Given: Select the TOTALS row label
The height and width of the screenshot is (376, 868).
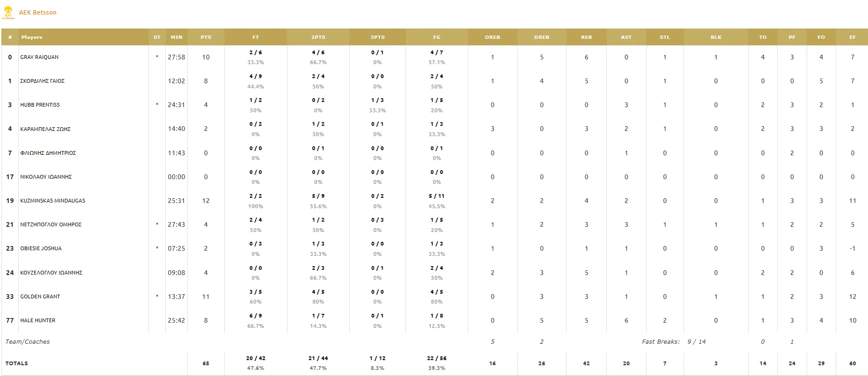Looking at the screenshot, I should (16, 363).
